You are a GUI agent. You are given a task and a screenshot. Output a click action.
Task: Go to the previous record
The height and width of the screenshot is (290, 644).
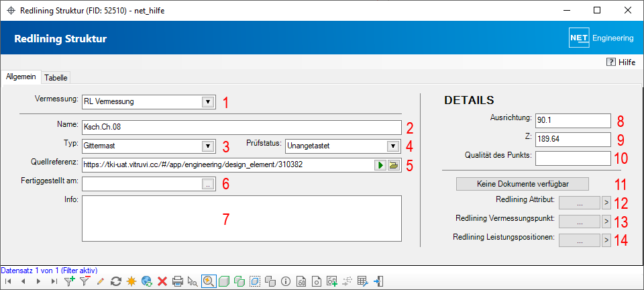pyautogui.click(x=23, y=281)
